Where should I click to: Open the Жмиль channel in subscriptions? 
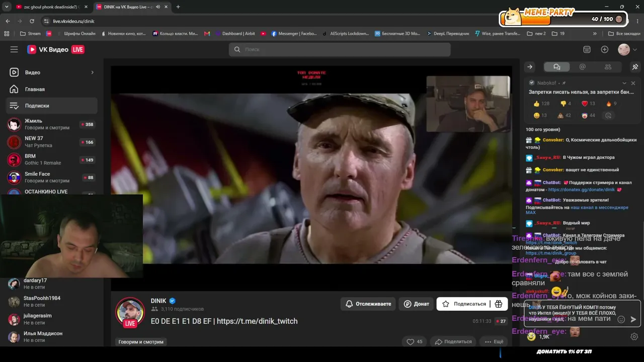pyautogui.click(x=52, y=124)
